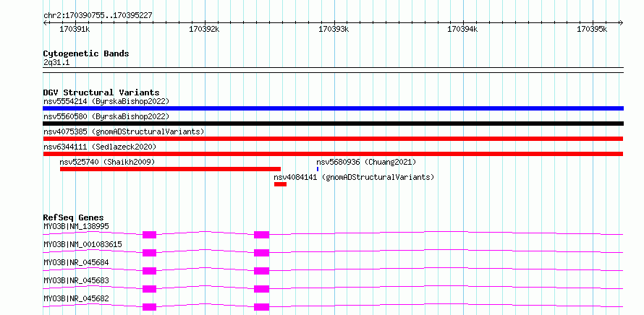Click the left arrowhead of the ruler
The width and height of the screenshot is (644, 315).
pyautogui.click(x=45, y=23)
